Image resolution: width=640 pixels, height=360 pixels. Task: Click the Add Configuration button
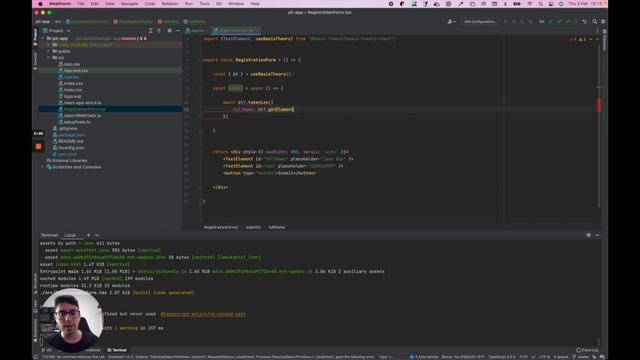click(480, 22)
